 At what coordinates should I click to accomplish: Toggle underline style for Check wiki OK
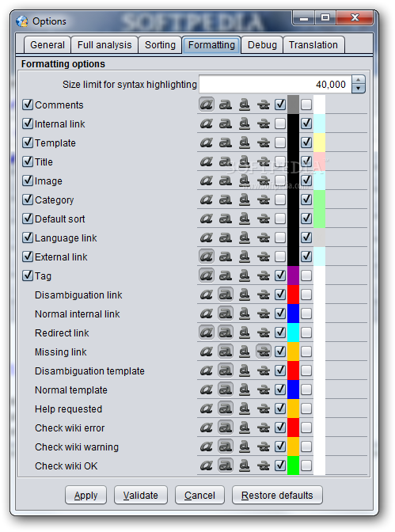click(245, 465)
